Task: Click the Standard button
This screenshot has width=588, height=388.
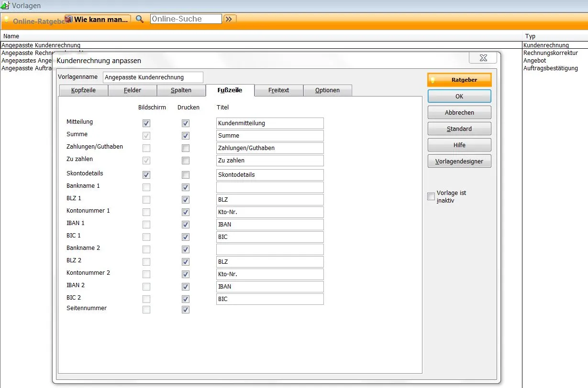Action: [x=459, y=129]
